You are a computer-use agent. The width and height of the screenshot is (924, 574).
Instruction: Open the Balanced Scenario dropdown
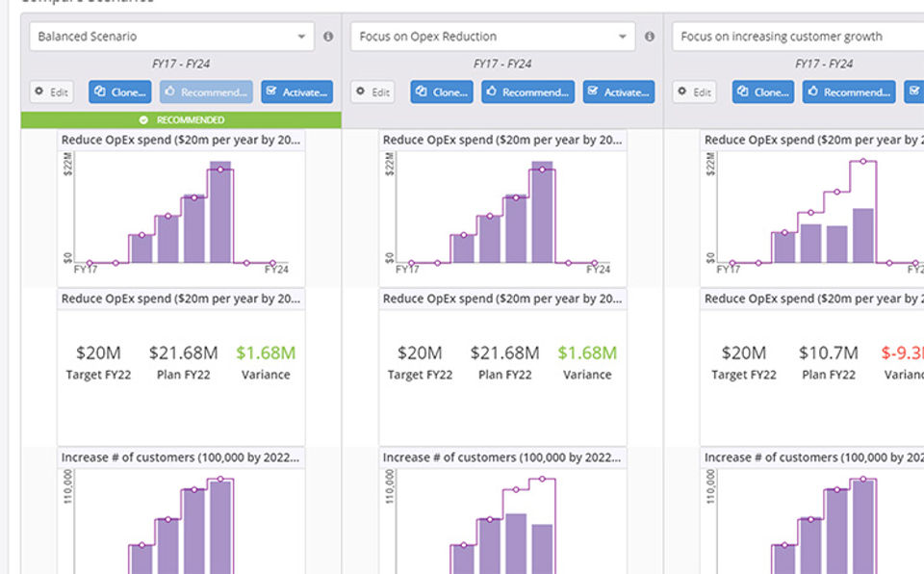[x=171, y=37]
